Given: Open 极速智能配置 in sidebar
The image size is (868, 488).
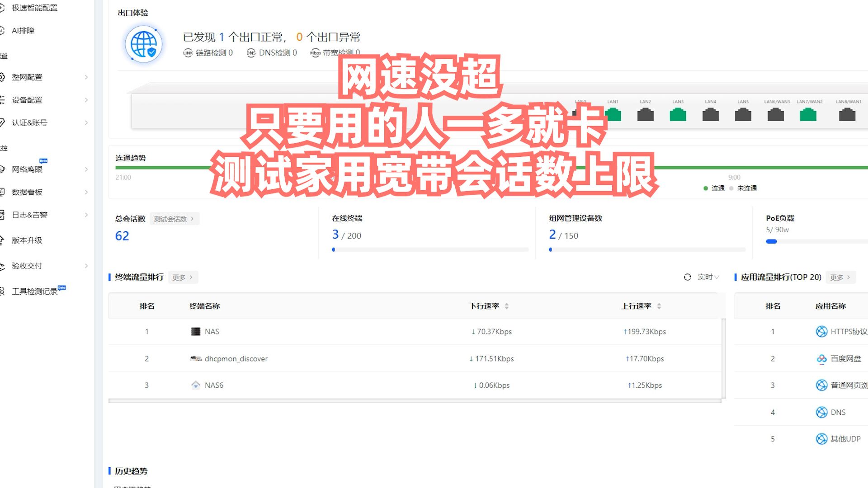Looking at the screenshot, I should coord(34,8).
